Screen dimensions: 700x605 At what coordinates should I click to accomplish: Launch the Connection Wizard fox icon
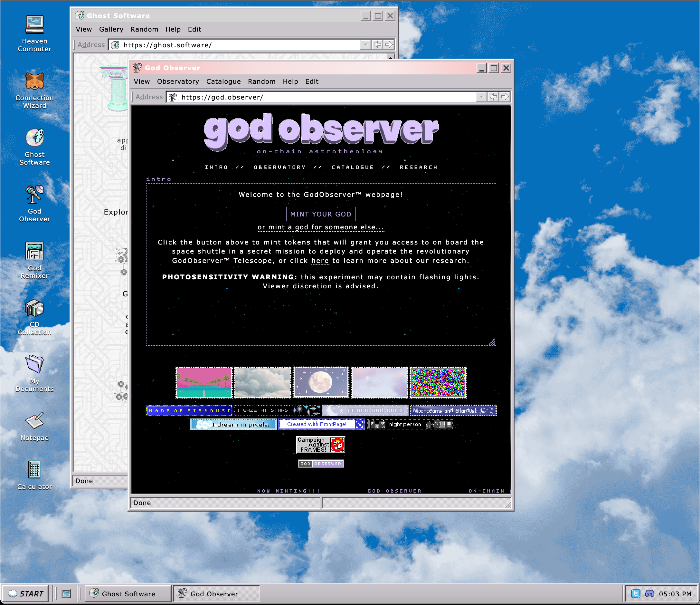[34, 82]
